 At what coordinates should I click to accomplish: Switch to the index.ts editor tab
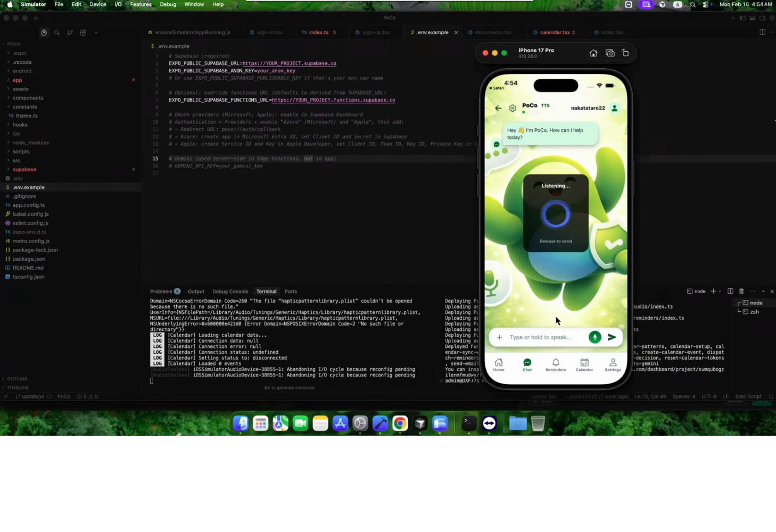[x=319, y=32]
